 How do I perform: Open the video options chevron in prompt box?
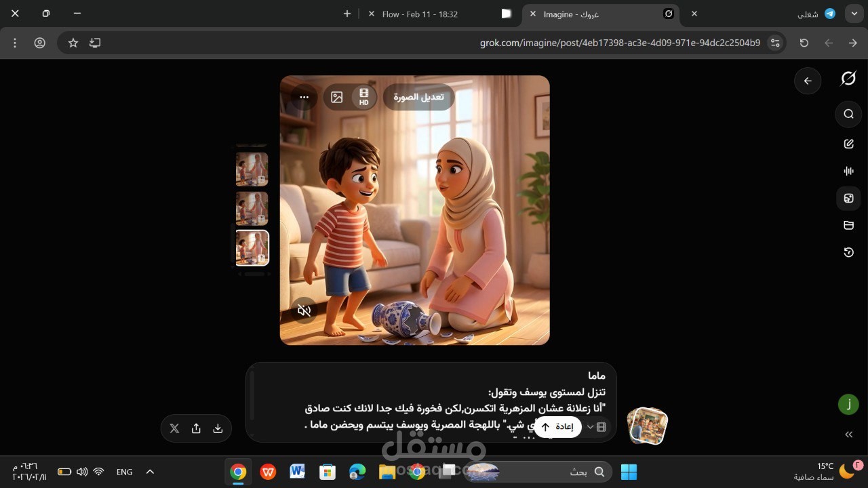point(590,427)
